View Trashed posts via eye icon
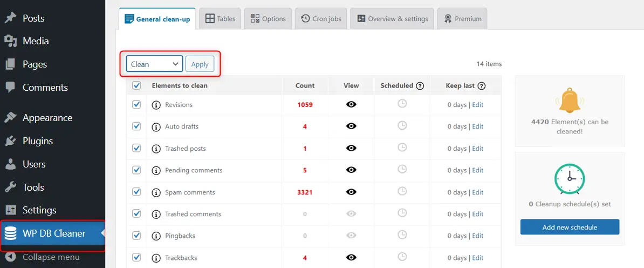644x268 pixels. coord(351,148)
